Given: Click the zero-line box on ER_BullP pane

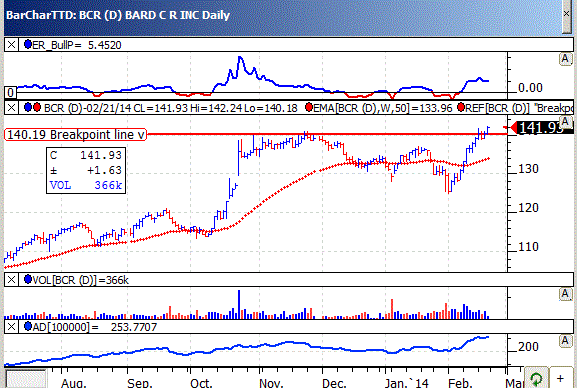Looking at the screenshot, I should coord(11,92).
